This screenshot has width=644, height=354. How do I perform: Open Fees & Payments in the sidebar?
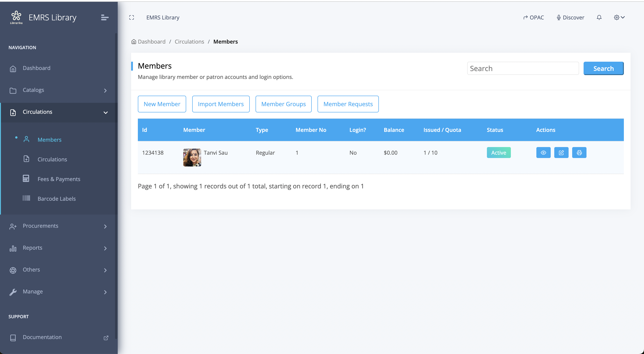(x=59, y=179)
